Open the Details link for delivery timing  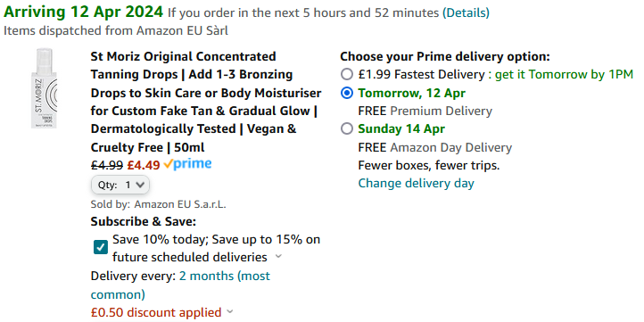tap(466, 13)
